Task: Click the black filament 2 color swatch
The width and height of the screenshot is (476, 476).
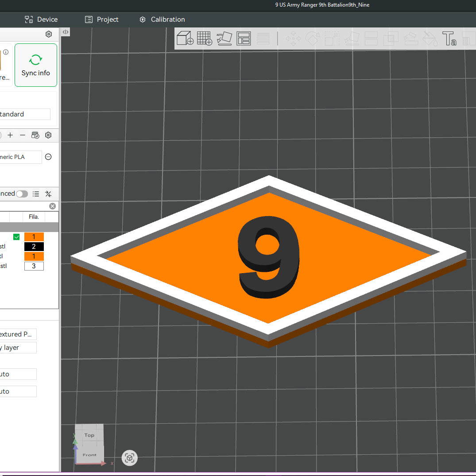Action: (x=34, y=247)
